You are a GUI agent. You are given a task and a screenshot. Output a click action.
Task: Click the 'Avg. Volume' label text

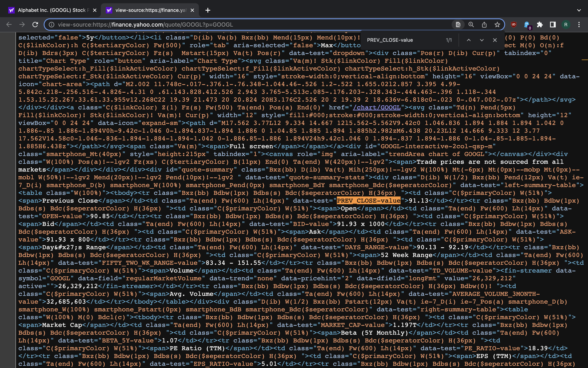tap(192, 294)
